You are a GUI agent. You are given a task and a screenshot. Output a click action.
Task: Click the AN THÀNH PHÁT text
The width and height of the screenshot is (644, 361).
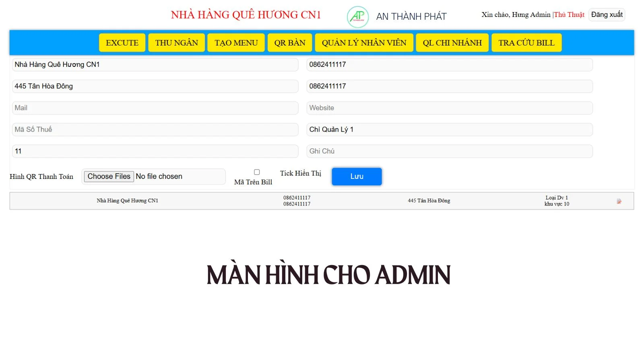[x=411, y=17]
